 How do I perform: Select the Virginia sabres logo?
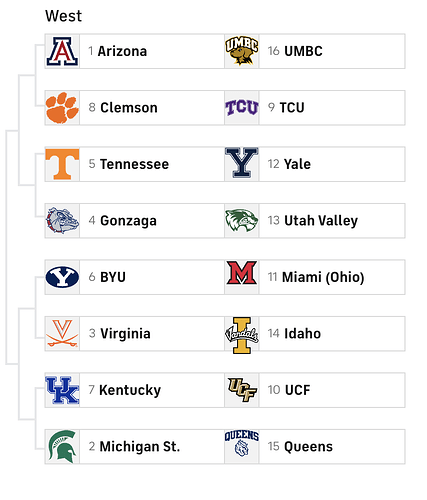62,333
